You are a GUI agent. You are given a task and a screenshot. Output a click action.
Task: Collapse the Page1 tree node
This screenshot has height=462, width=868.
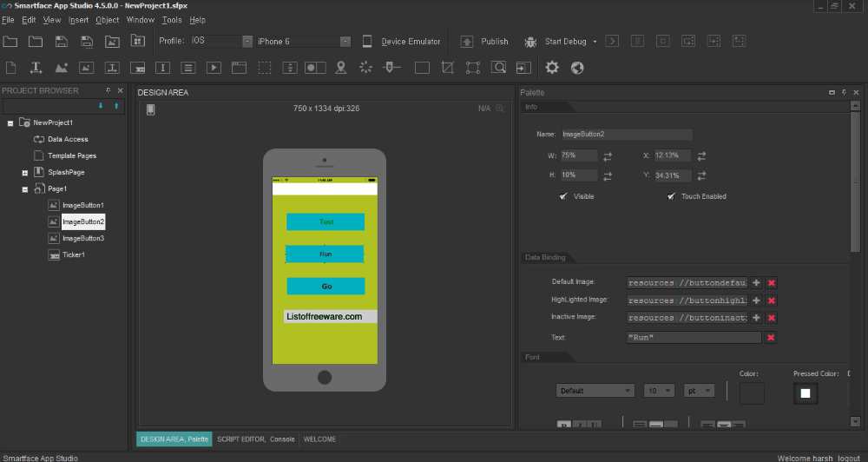pyautogui.click(x=25, y=189)
